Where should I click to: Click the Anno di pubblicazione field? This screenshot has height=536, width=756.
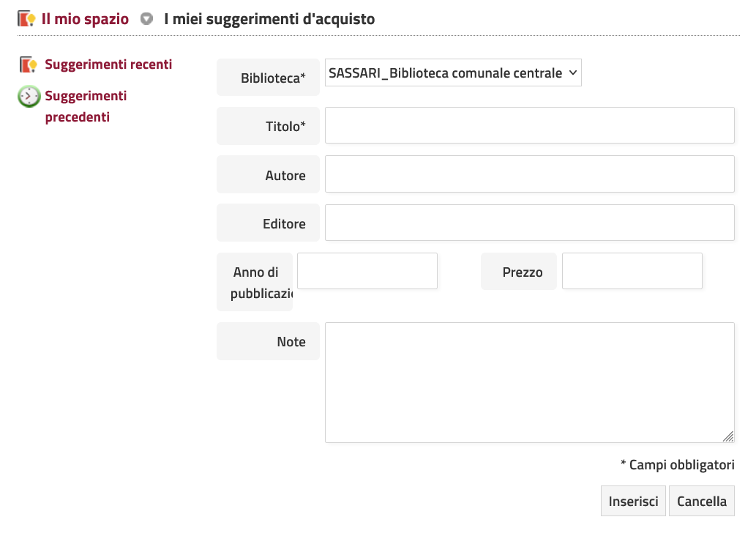(367, 270)
